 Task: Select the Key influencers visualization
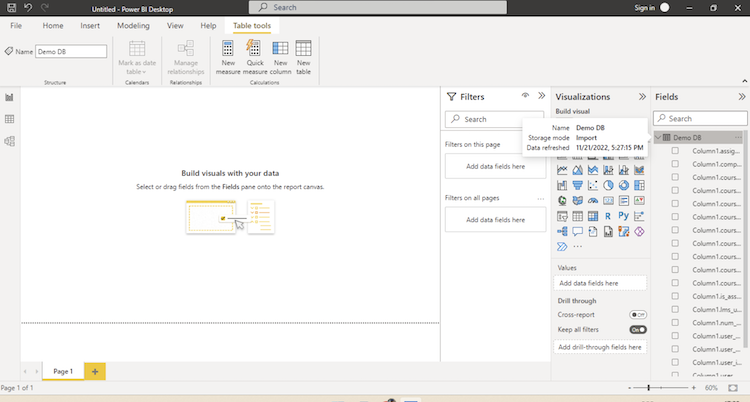[639, 216]
